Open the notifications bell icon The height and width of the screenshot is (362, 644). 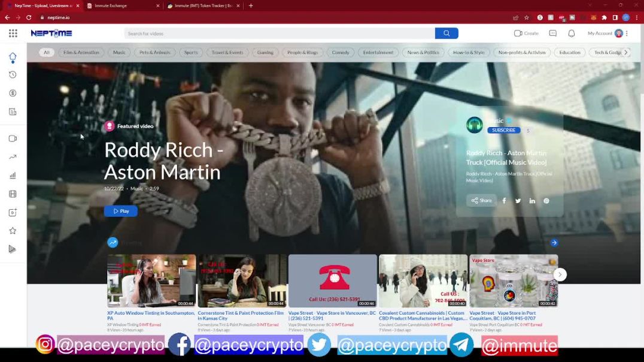572,34
